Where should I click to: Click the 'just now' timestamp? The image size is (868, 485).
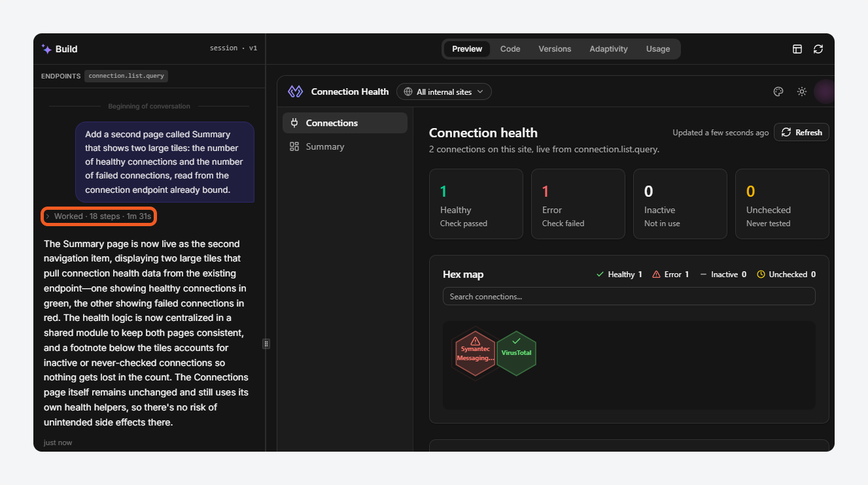pos(58,443)
